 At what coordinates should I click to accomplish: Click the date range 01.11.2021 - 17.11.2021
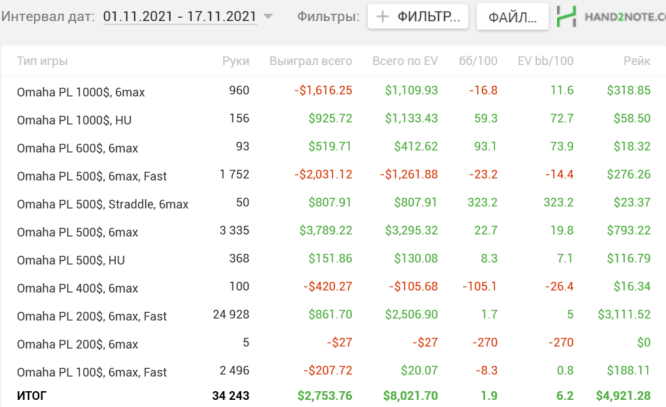(180, 17)
